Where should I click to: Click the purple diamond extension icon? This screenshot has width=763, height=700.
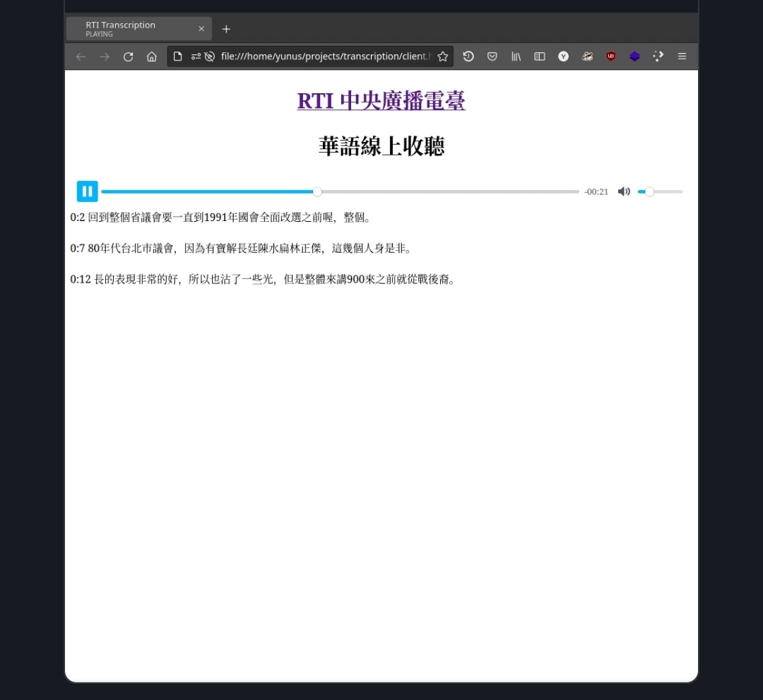(634, 57)
